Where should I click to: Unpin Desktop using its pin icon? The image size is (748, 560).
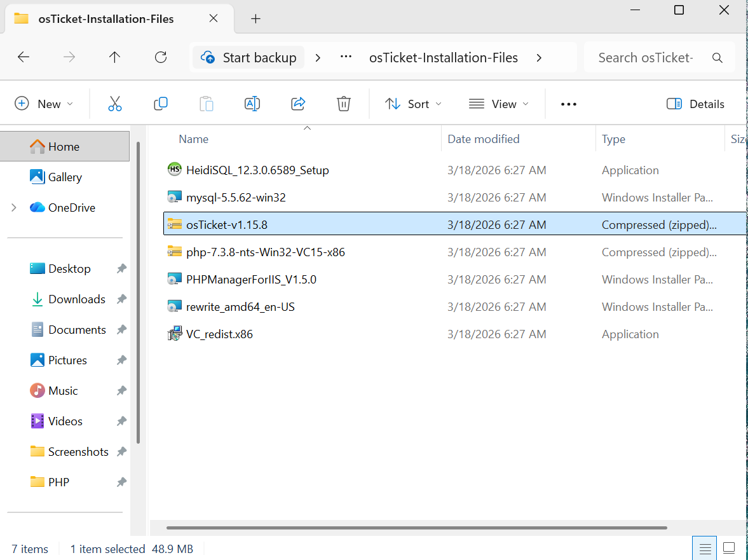[121, 268]
